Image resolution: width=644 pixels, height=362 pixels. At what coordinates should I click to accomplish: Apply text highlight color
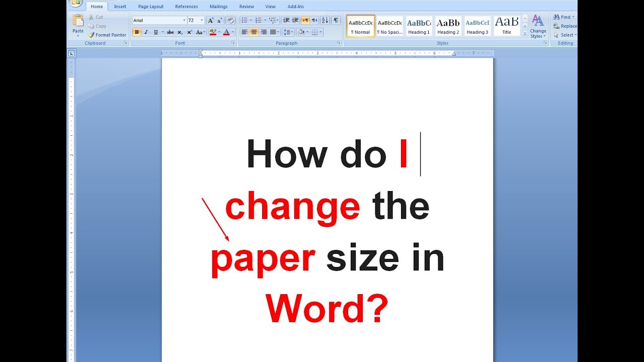tap(212, 32)
